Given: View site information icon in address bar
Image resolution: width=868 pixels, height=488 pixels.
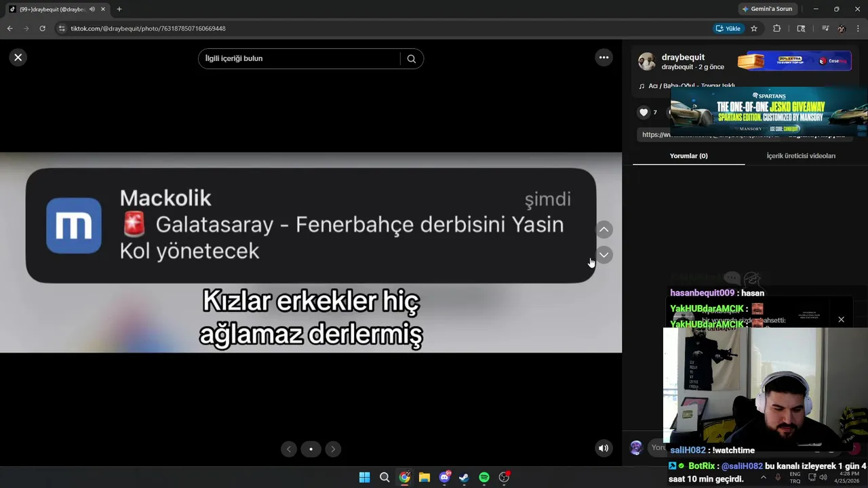Looking at the screenshot, I should [62, 28].
